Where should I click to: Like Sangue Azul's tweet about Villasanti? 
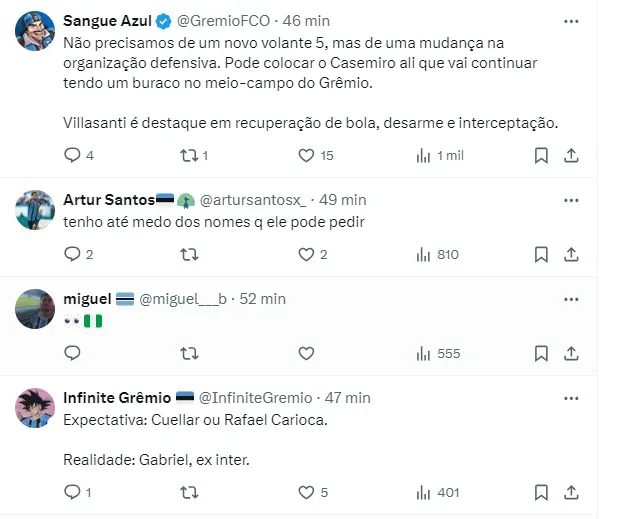coord(308,155)
